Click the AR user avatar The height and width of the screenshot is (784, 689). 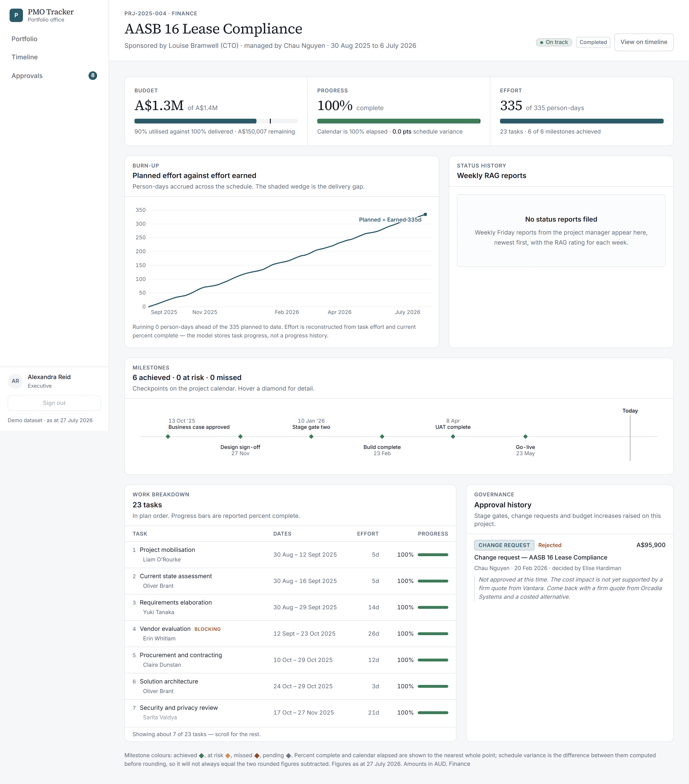[15, 381]
